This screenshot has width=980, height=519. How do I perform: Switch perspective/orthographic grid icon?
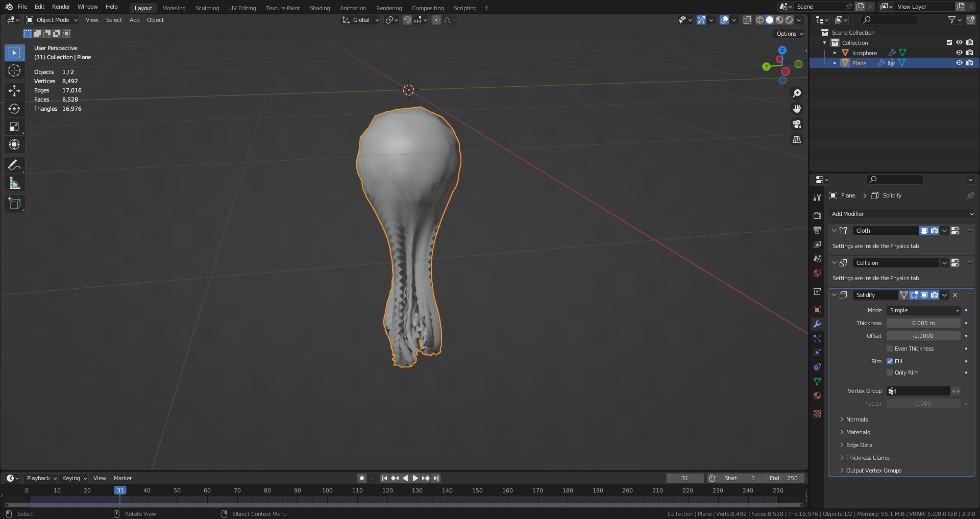click(x=796, y=139)
